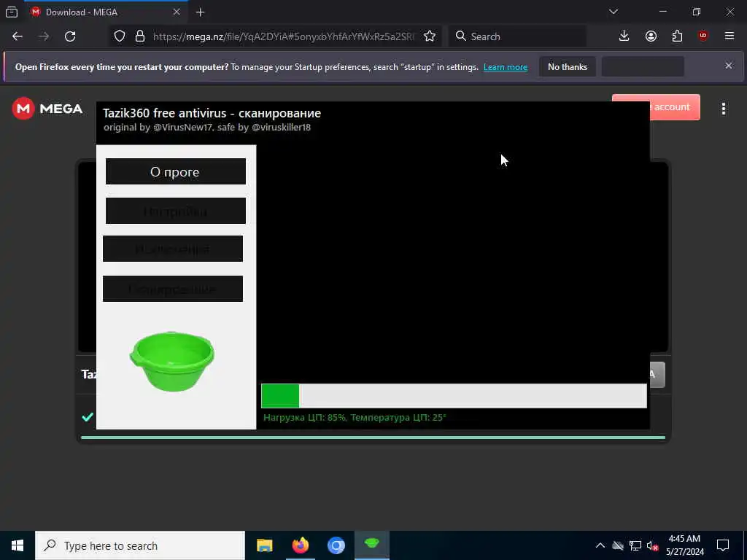This screenshot has height=560, width=747.
Task: Open the Firefox downloads panel
Action: pyautogui.click(x=624, y=36)
